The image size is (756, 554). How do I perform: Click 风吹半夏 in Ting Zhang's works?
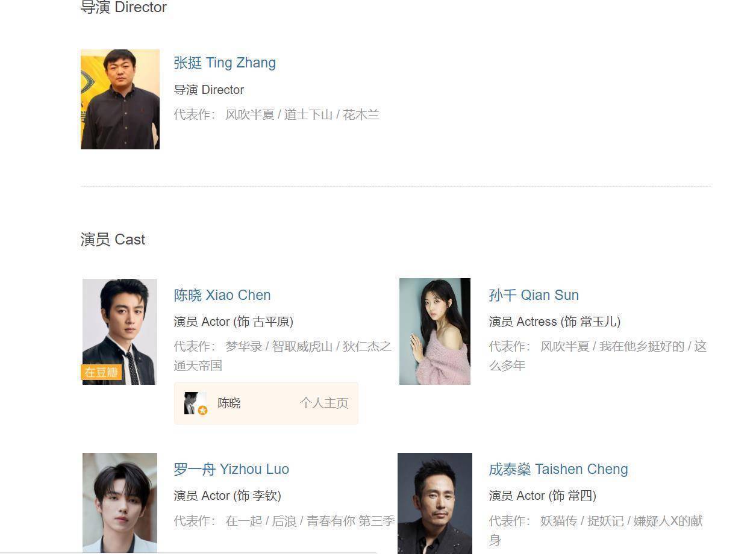coord(250,114)
